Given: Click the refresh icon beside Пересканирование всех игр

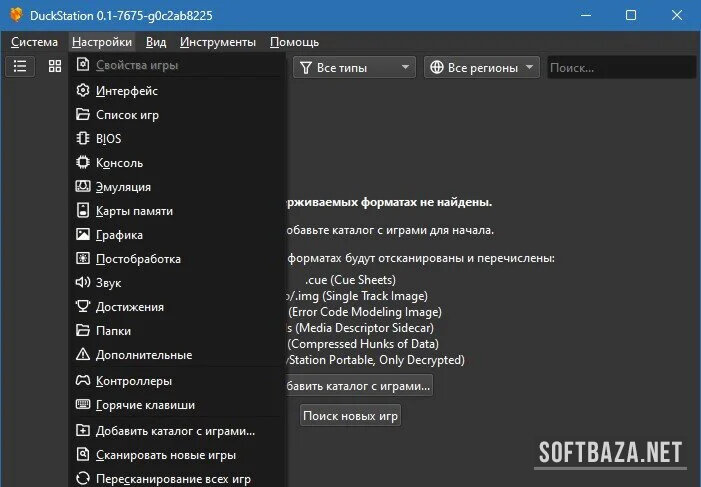Looking at the screenshot, I should 83,479.
